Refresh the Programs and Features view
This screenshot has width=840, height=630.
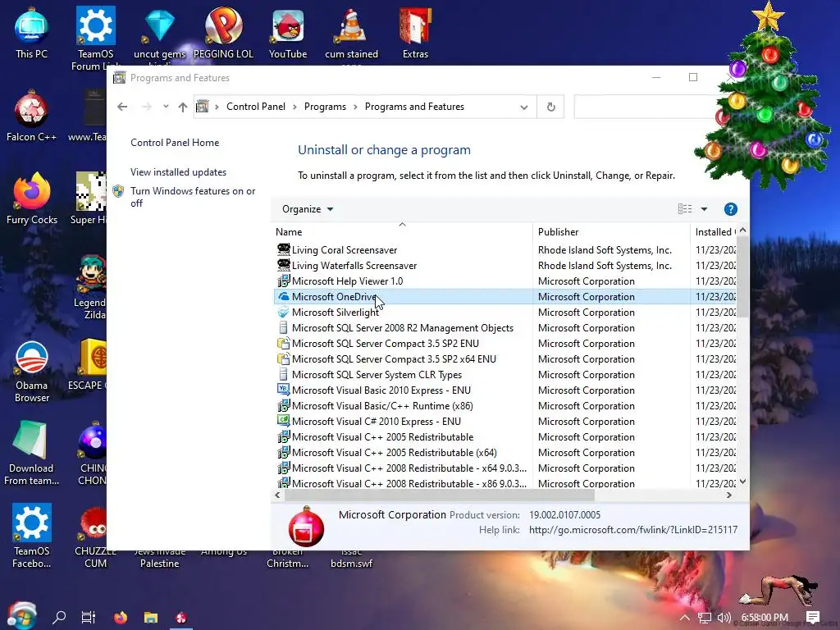(x=550, y=107)
